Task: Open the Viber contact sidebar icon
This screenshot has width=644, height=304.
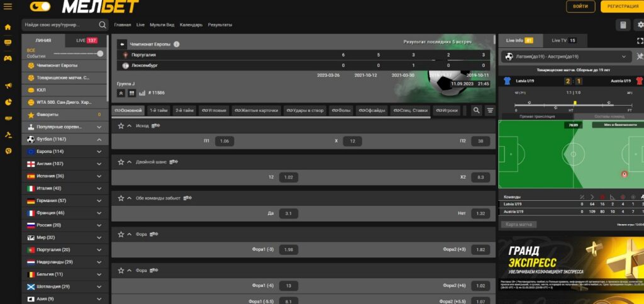Action: (8, 151)
